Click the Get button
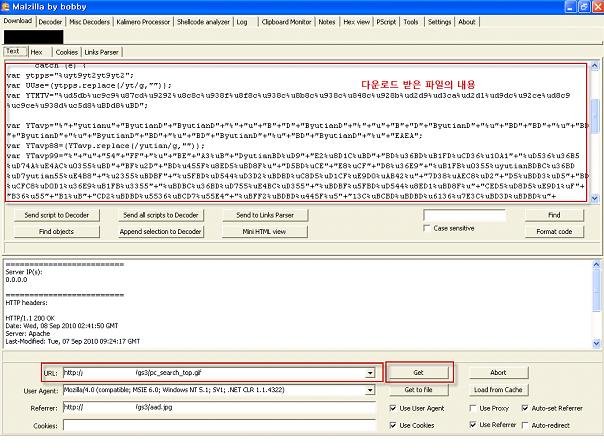Screen dimensions: 604x448 coord(418,372)
